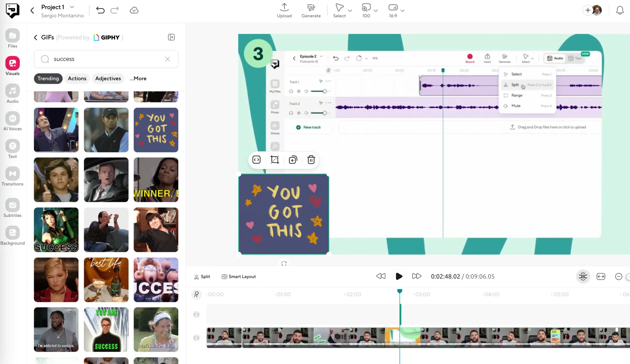
Task: Open the Transitions sidebar panel
Action: tap(12, 177)
